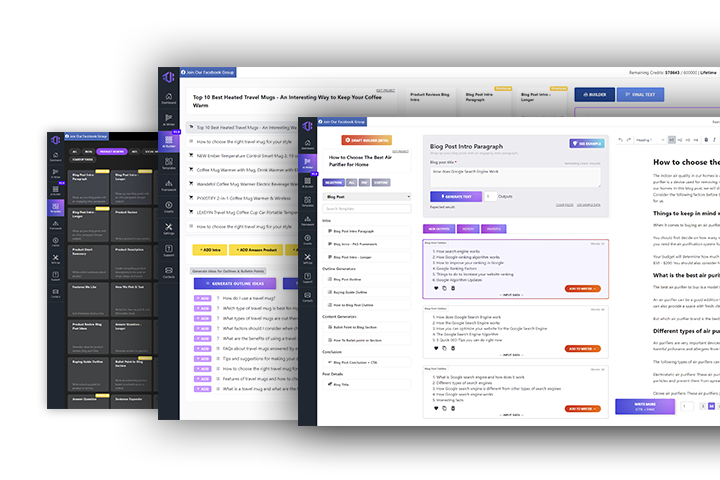Copy the first output card's text
The image size is (720, 480).
point(444,288)
